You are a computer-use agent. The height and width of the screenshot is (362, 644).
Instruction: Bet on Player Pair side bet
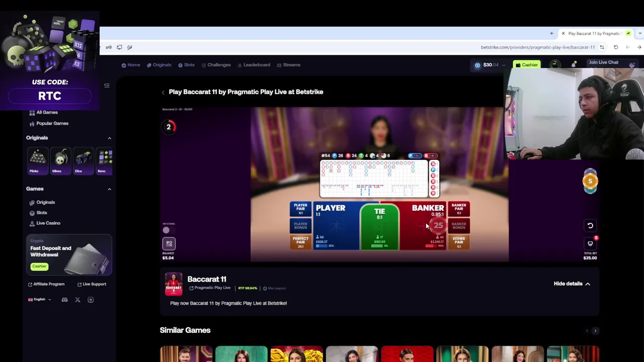[300, 209]
